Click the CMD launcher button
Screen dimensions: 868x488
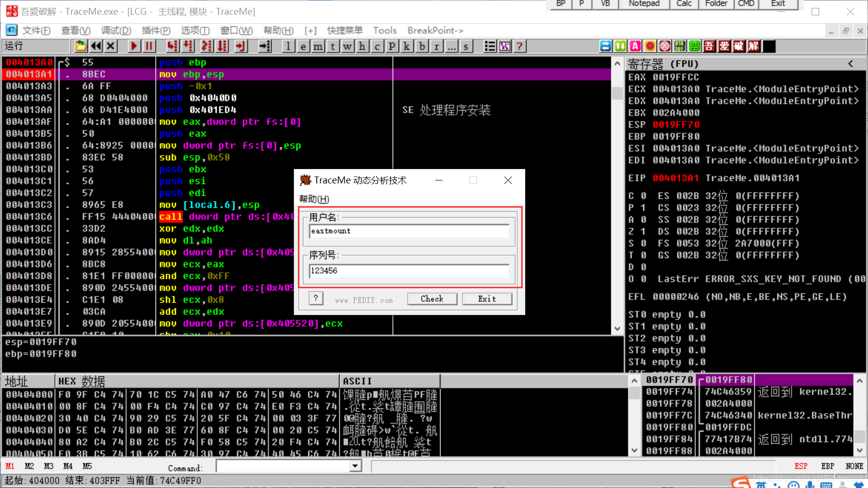coord(746,4)
